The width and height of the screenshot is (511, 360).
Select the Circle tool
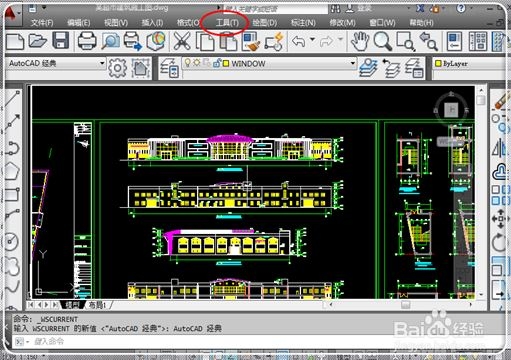12,241
